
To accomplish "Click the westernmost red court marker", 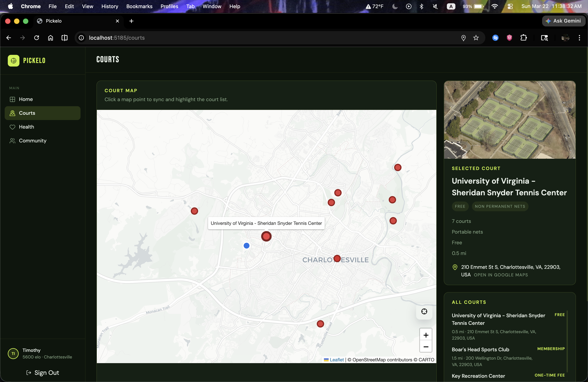I will click(194, 211).
